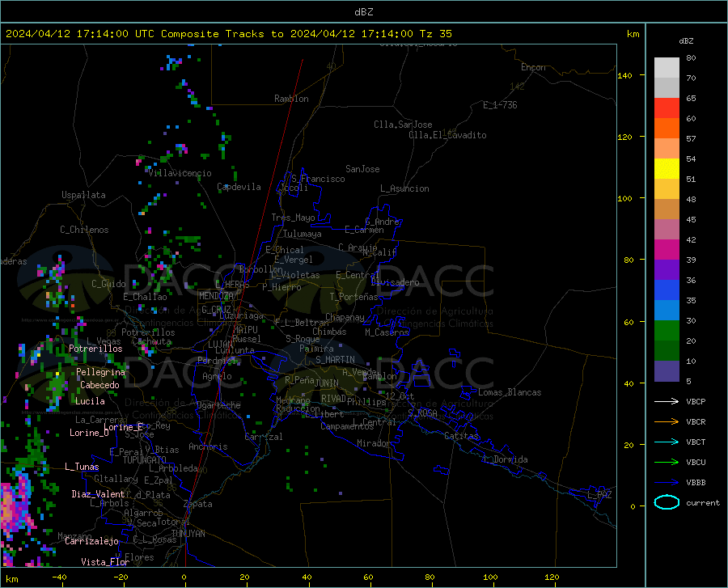Click the Divisadero label
The width and height of the screenshot is (728, 588).
pos(395,282)
